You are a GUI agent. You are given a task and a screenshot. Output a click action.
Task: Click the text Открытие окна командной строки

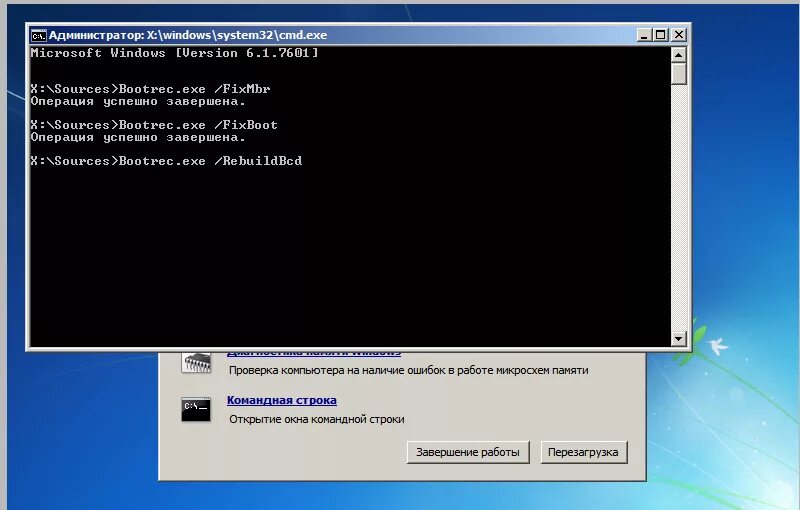tap(316, 419)
